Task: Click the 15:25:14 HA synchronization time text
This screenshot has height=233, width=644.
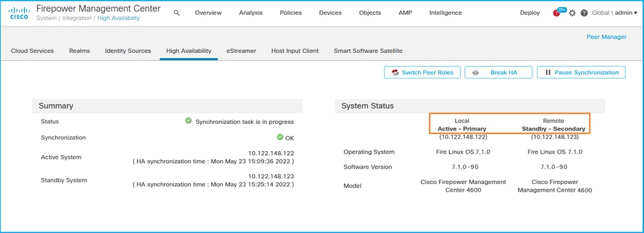Action: click(x=213, y=185)
